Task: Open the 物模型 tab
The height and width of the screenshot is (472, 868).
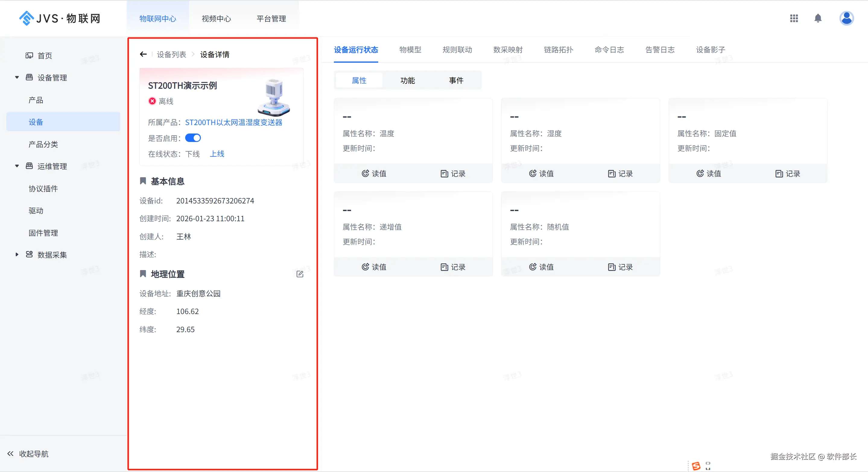Action: (410, 50)
